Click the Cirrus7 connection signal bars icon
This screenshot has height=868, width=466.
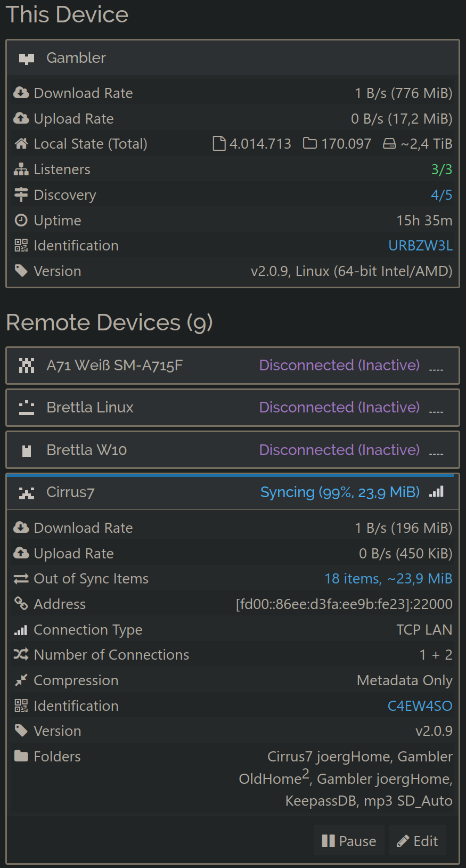436,492
